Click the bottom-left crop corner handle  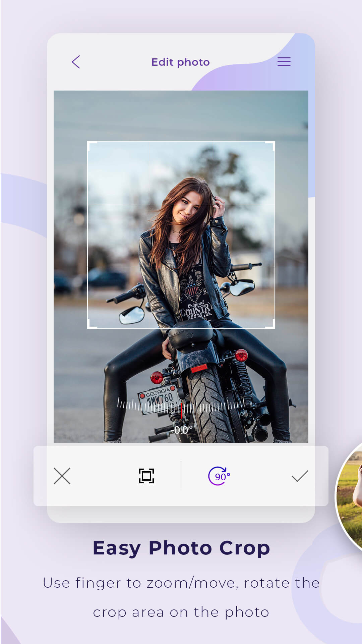pos(92,324)
